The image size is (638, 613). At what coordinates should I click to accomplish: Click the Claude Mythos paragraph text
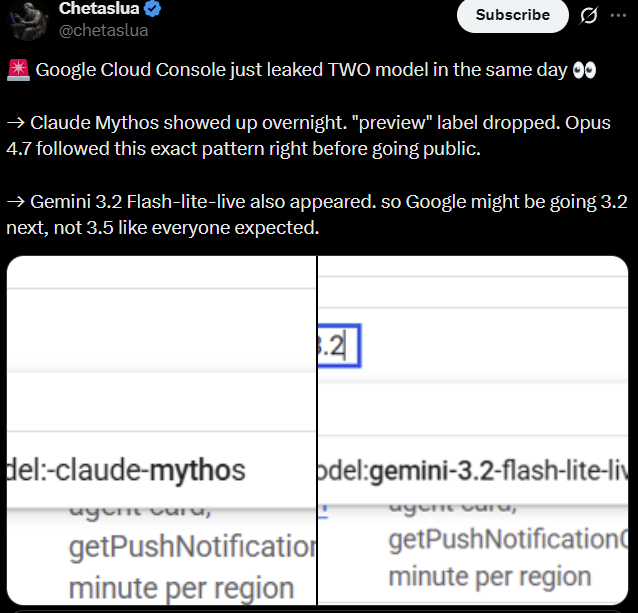click(308, 136)
